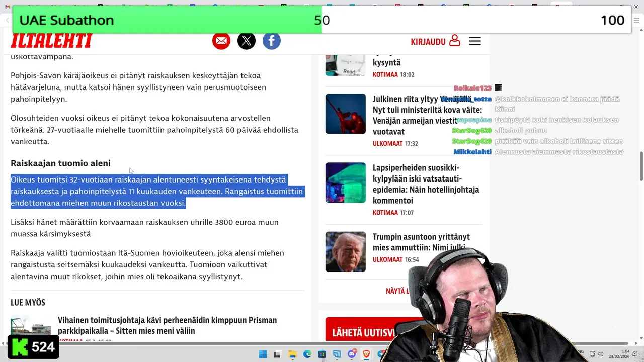Click chat message 'Alennusta aiemmasta rikostaustasta'
The image size is (644, 362).
point(559,152)
